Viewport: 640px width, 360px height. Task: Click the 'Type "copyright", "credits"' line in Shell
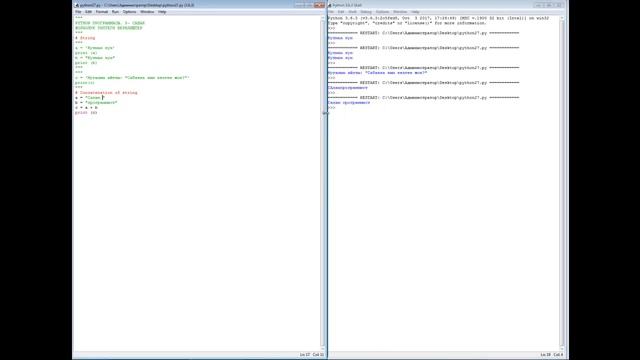[407, 23]
